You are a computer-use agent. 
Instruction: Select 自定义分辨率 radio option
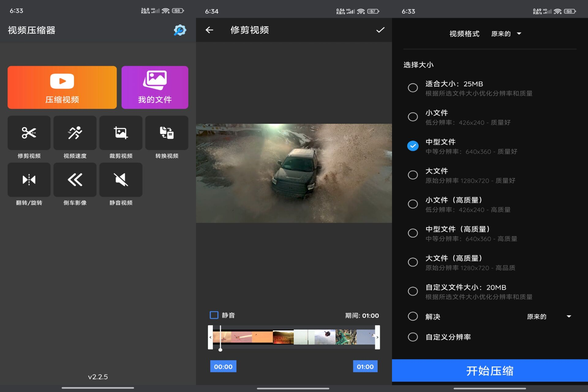(x=413, y=337)
